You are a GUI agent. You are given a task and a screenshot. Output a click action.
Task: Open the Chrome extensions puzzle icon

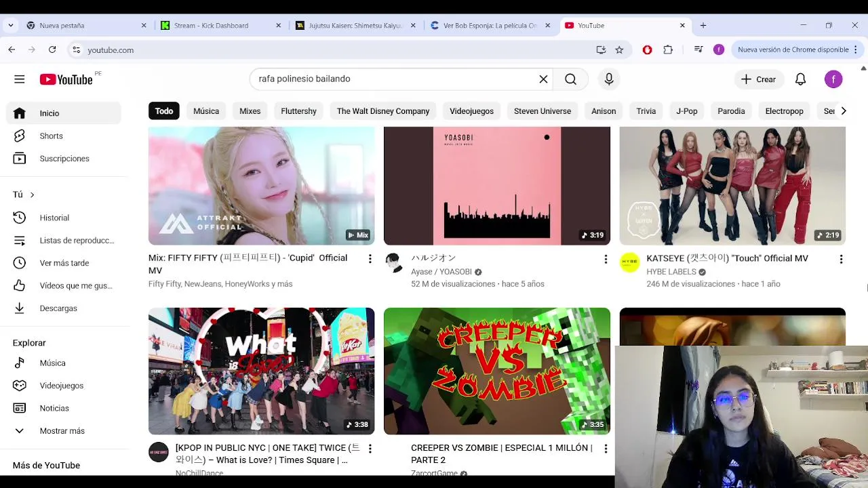(x=668, y=49)
